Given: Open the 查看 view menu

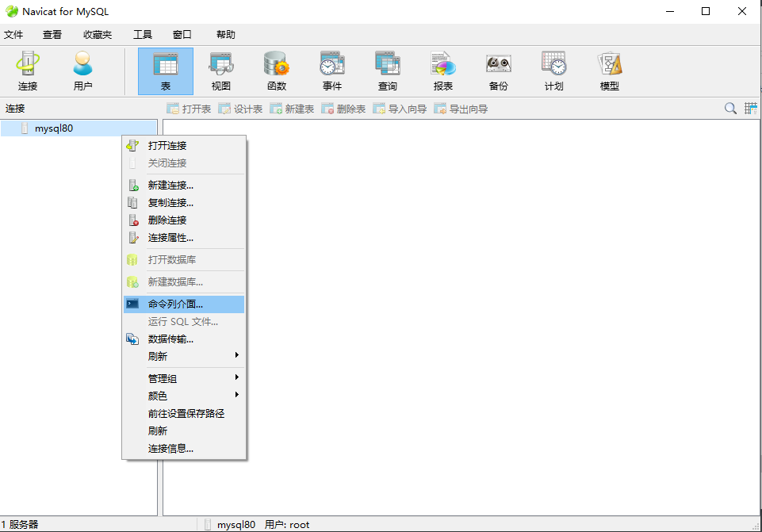Looking at the screenshot, I should point(52,35).
